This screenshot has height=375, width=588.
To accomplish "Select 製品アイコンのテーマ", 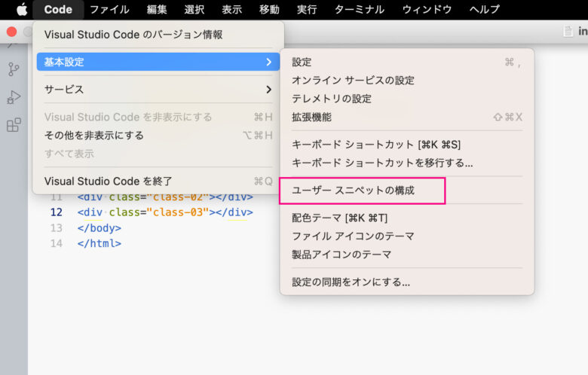I will tap(407, 255).
